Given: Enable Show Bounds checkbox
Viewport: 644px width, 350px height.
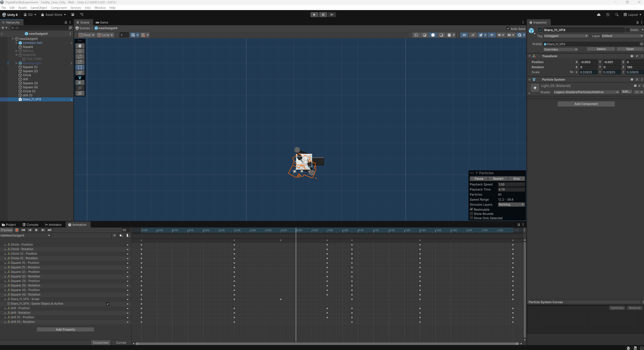Looking at the screenshot, I should click(471, 214).
